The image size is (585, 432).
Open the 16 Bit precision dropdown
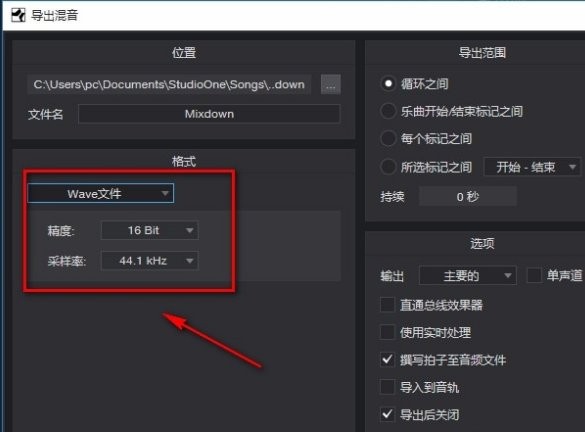tap(150, 230)
